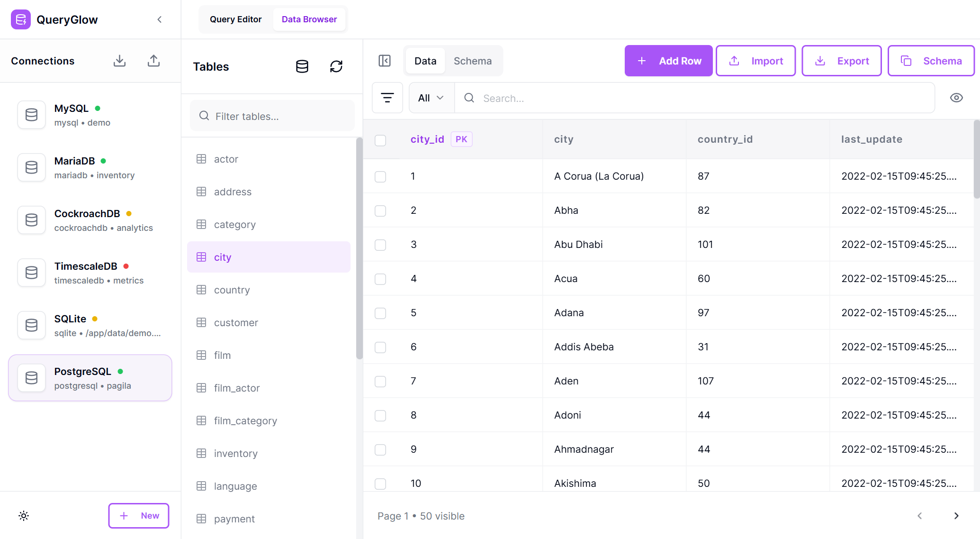
Task: Open the filter options icon above the data grid
Action: 387,98
